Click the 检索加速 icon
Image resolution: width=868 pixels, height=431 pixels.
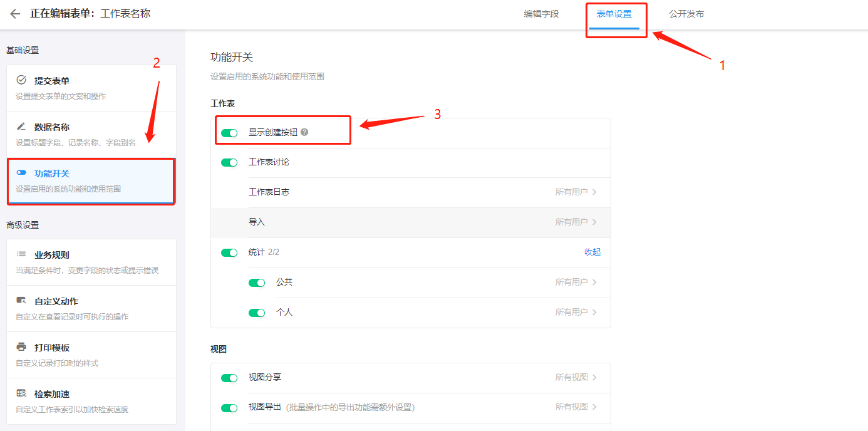[x=21, y=393]
